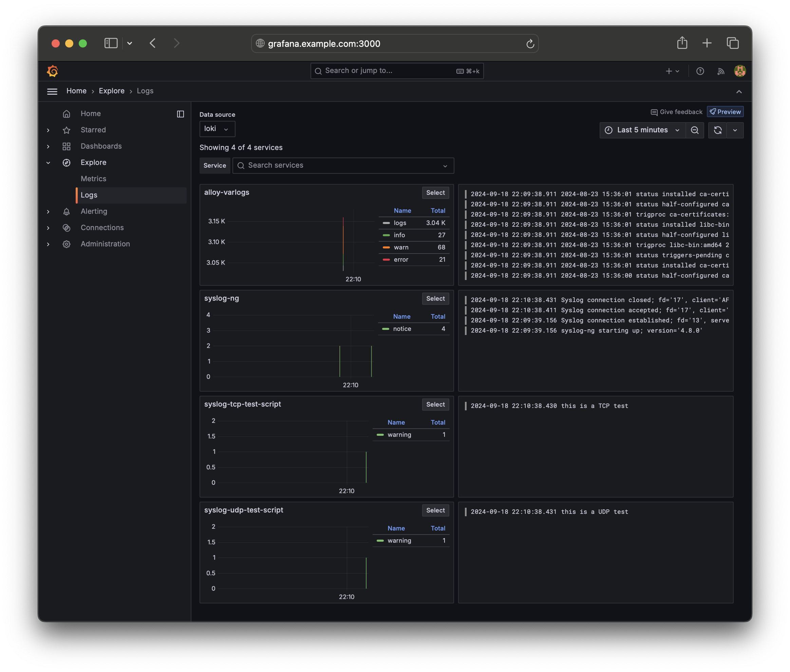790x672 pixels.
Task: Open the user profile avatar
Action: [x=739, y=71]
